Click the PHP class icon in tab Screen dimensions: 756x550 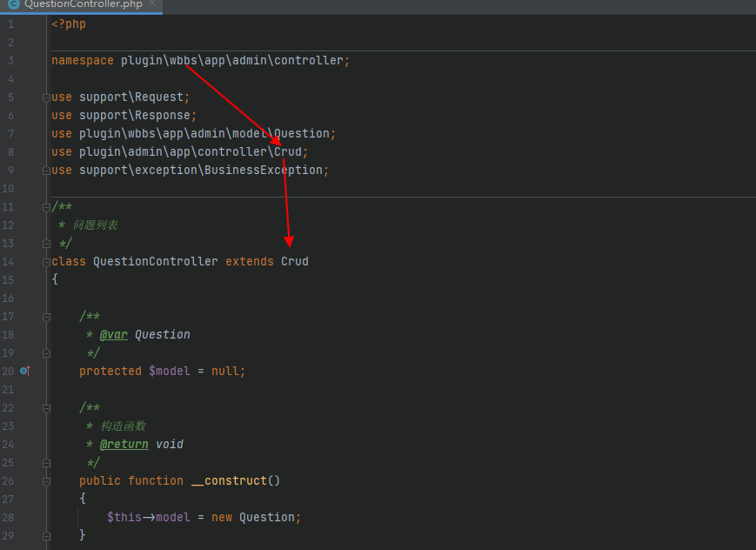point(14,4)
